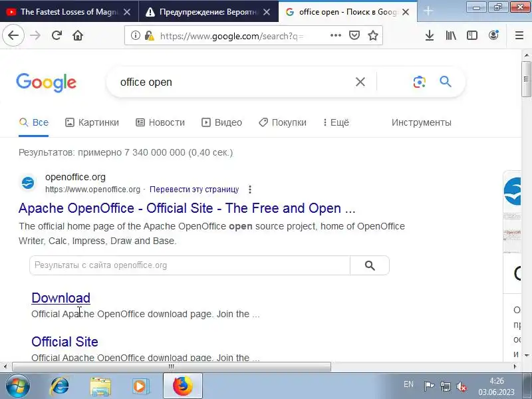The height and width of the screenshot is (399, 532).
Task: Select the office open search tab
Action: click(347, 12)
